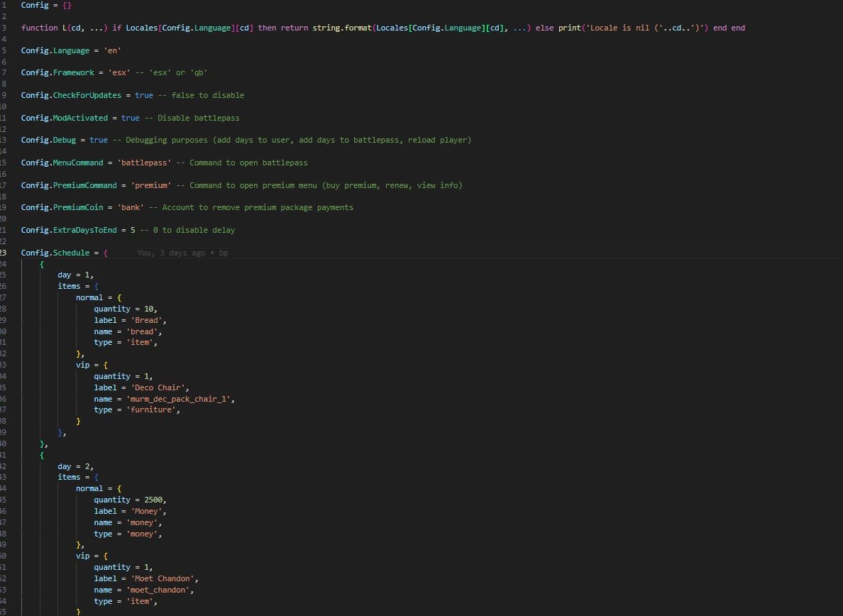
Task: Click 'vip = {' under day 1 items
Action: (x=92, y=365)
